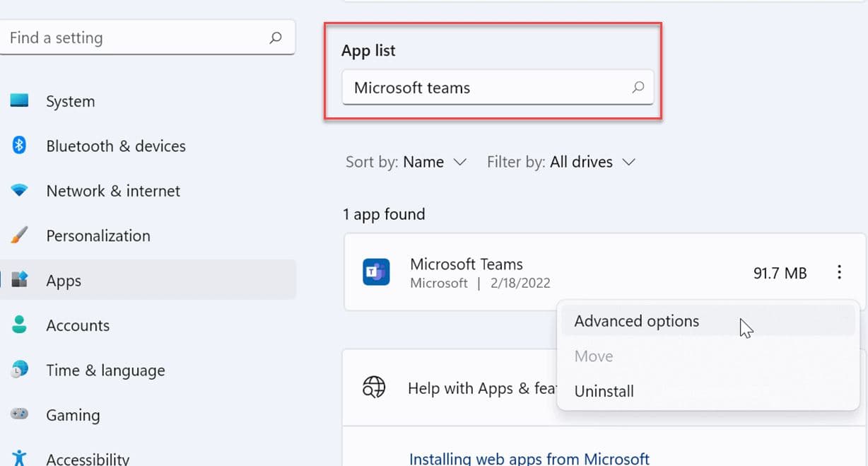
Task: Open Installing web apps from Microsoft link
Action: (529, 458)
